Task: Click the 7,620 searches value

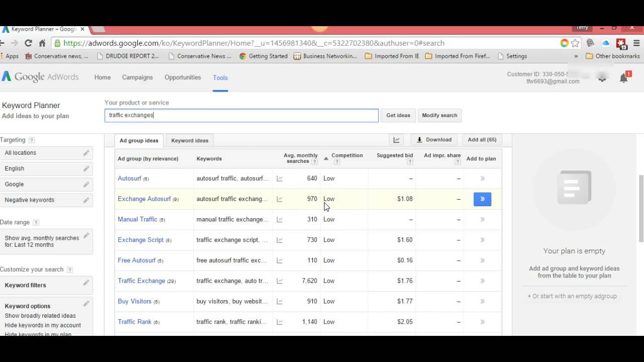Action: (x=309, y=281)
